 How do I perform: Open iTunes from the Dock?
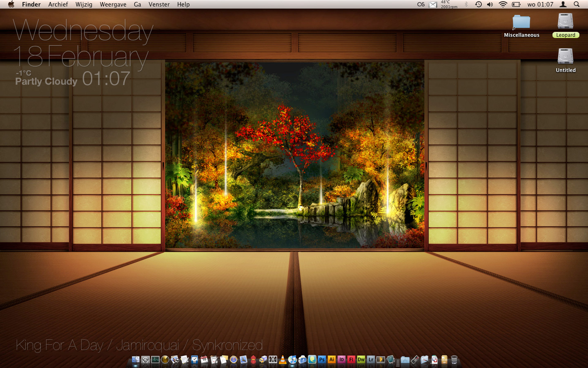click(292, 360)
